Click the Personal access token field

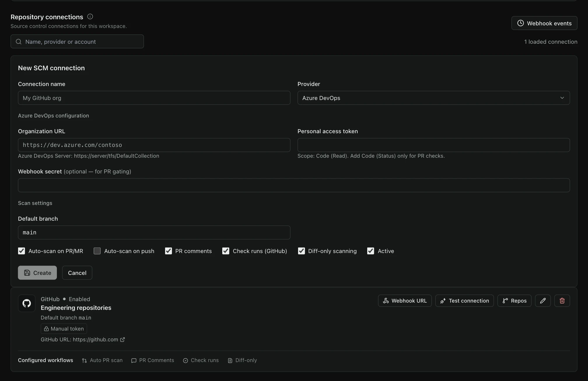coord(434,145)
